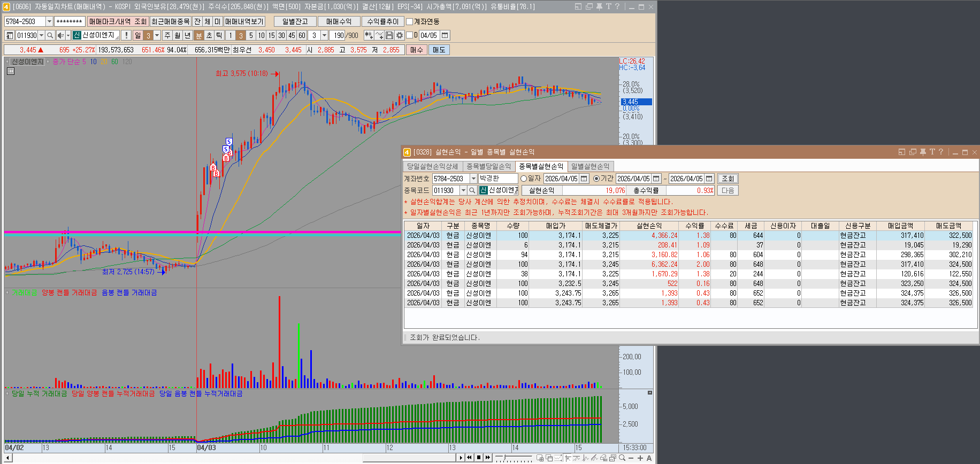
Task: Click the 190 bar count input field
Action: [x=338, y=35]
